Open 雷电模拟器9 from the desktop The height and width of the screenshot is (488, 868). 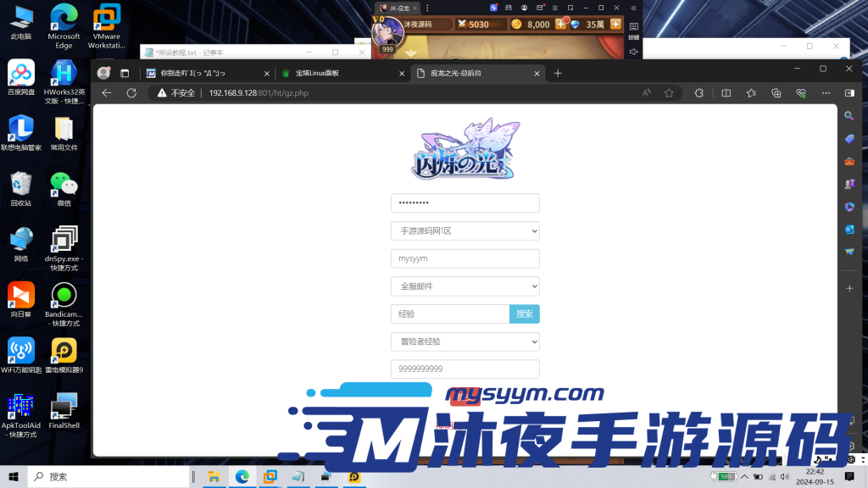(64, 352)
